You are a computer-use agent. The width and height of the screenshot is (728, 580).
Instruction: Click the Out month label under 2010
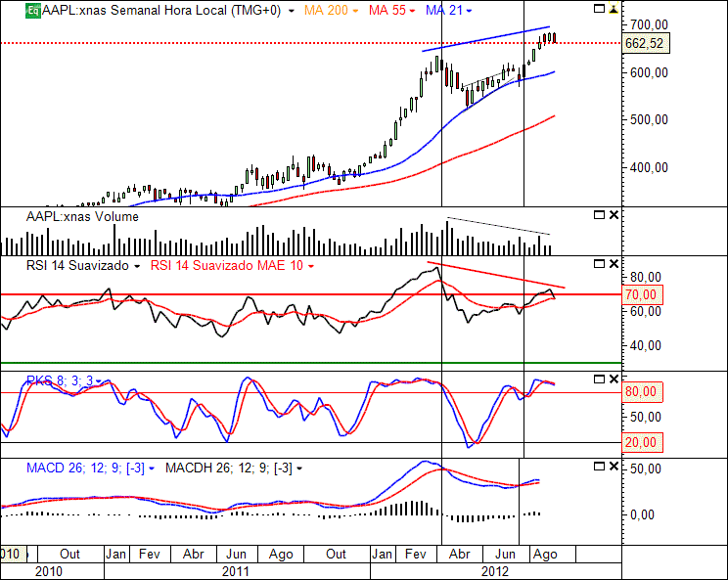click(70, 554)
